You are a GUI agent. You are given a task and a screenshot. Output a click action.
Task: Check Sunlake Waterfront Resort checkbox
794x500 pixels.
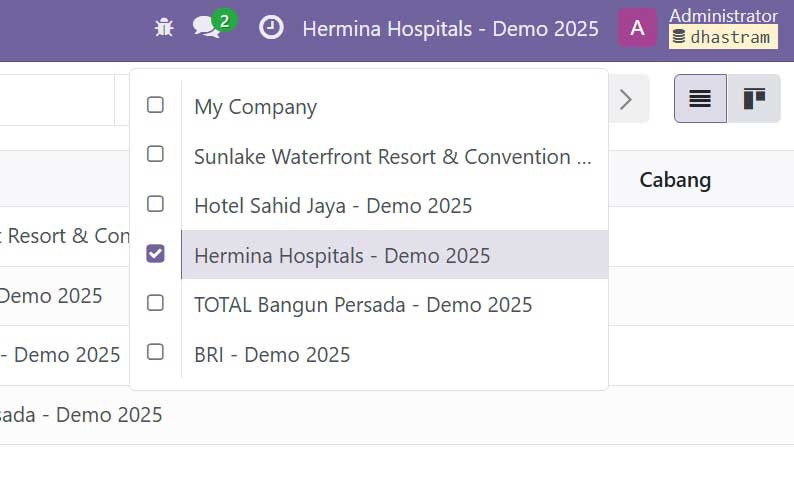[155, 154]
